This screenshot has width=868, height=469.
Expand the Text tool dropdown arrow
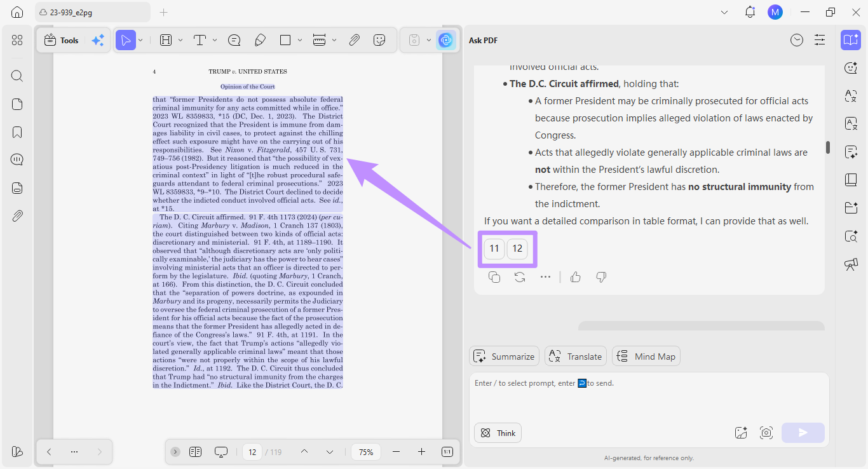[x=215, y=40]
